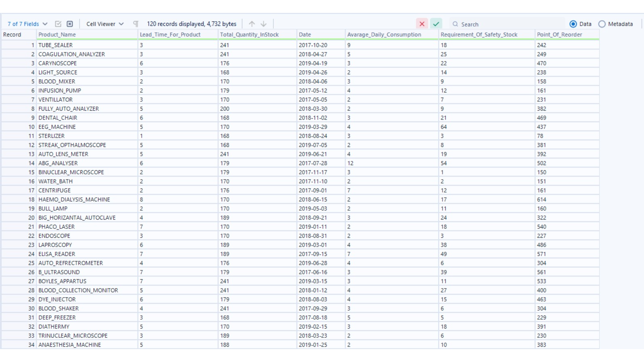644x362 pixels.
Task: Click the deselect all fields X icon
Action: [x=70, y=24]
